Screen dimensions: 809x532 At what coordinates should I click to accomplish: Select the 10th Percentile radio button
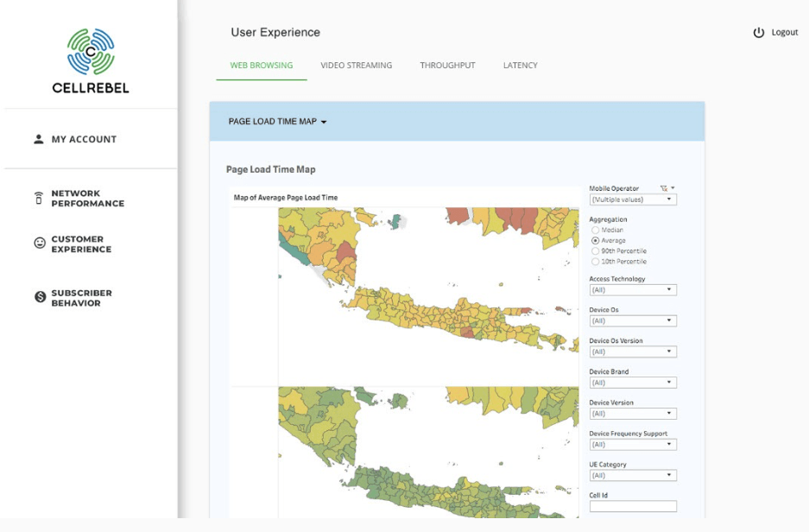(595, 262)
